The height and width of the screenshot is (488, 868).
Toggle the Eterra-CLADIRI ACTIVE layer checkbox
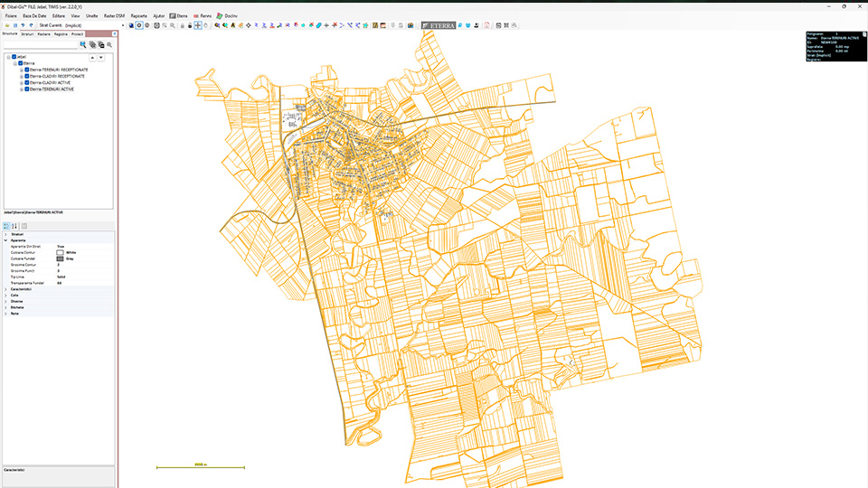[27, 83]
